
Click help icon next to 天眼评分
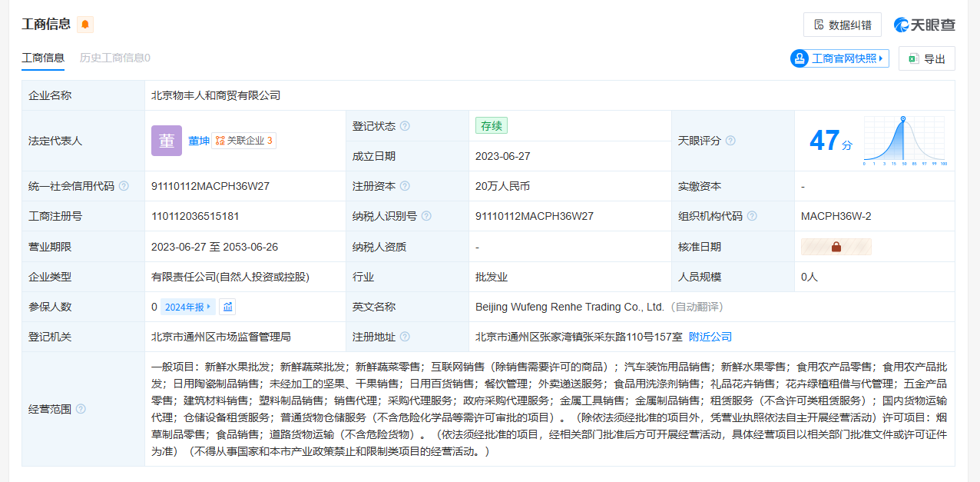point(730,141)
